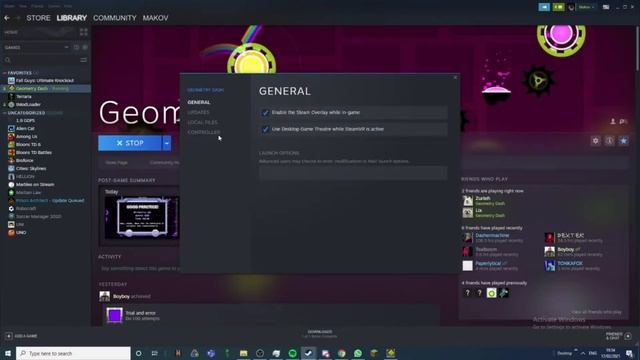Open the Library tab
The height and width of the screenshot is (360, 640).
pos(72,18)
